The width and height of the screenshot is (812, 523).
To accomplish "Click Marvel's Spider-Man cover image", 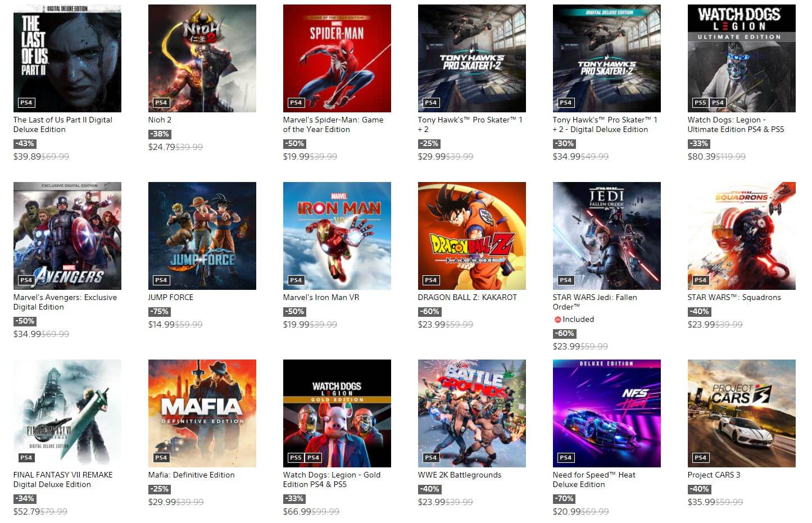I will [x=337, y=58].
